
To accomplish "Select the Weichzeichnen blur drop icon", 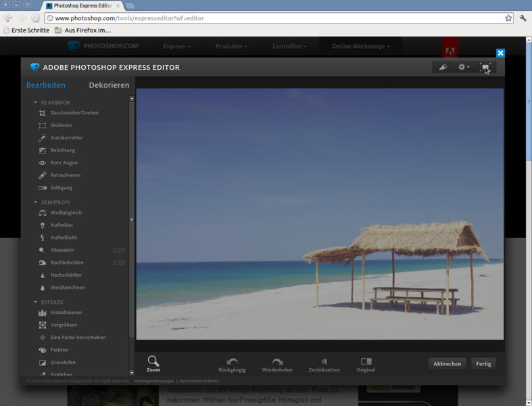I will tap(42, 288).
